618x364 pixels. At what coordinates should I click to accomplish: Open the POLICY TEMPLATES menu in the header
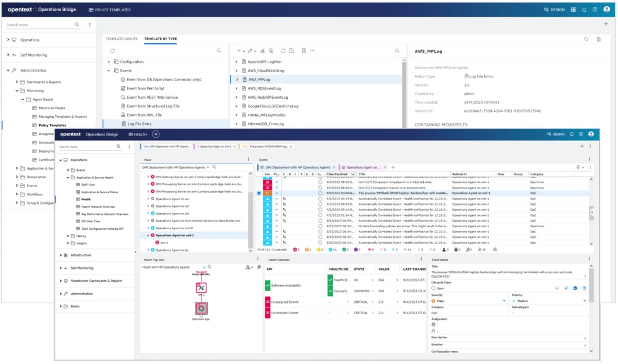click(x=109, y=10)
